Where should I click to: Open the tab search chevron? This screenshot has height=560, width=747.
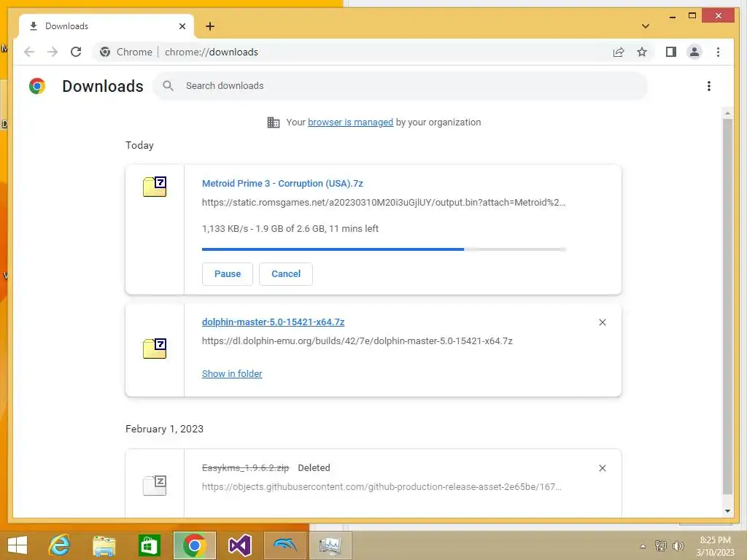(646, 26)
